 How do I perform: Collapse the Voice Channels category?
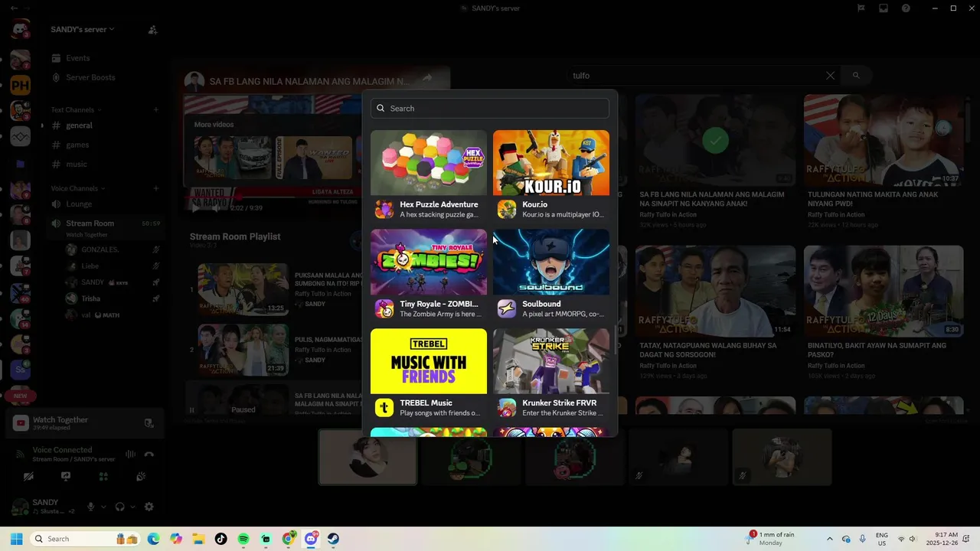pos(78,188)
